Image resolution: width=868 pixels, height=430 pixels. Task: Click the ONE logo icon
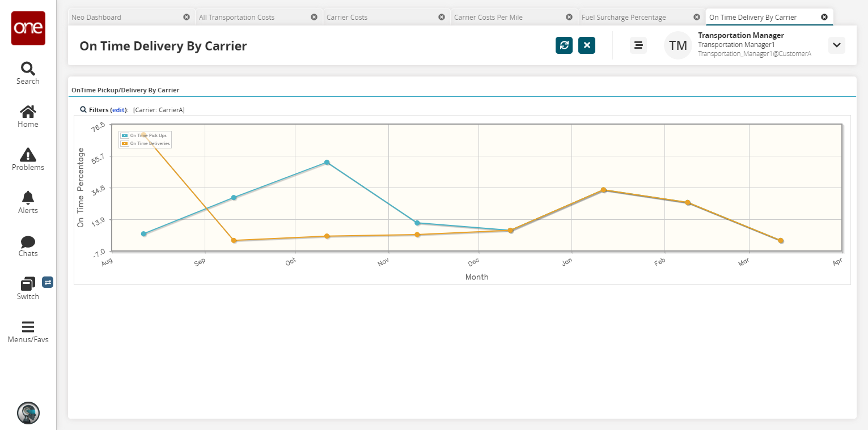(x=28, y=28)
